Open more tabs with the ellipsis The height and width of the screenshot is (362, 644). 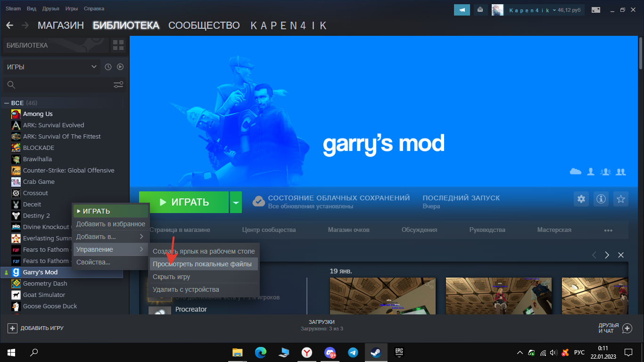pos(608,230)
